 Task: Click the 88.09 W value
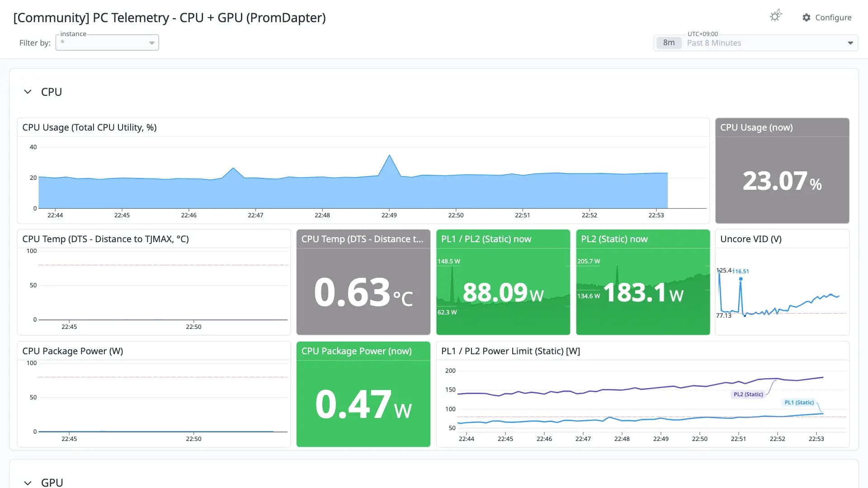(x=503, y=292)
